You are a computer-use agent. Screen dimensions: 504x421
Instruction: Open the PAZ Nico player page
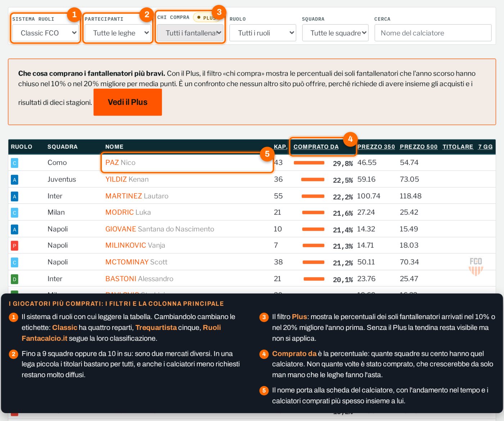pos(121,163)
